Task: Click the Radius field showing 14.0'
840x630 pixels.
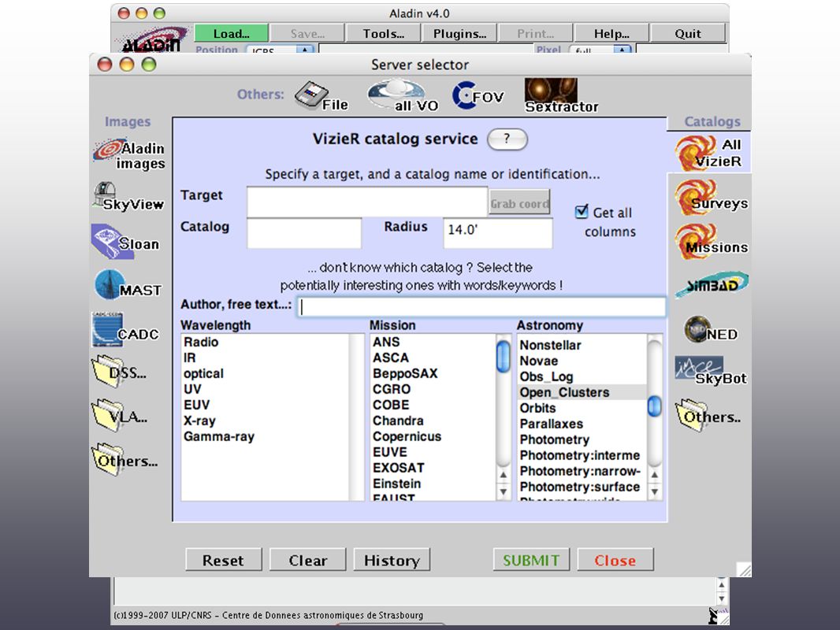Action: click(498, 233)
